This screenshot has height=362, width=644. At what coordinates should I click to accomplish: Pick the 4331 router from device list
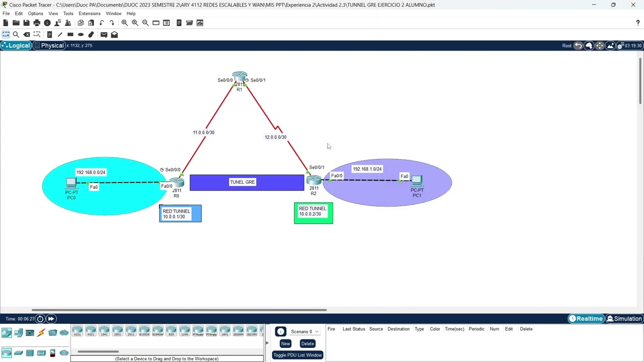tap(77, 331)
